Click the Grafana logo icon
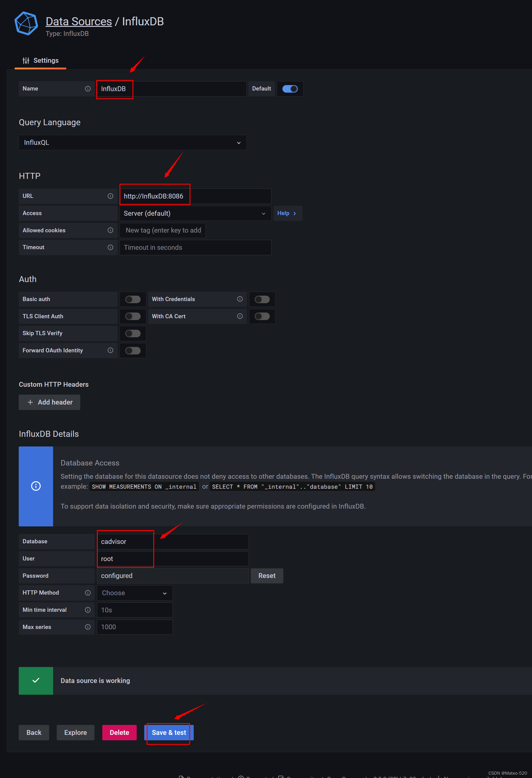 pos(26,24)
